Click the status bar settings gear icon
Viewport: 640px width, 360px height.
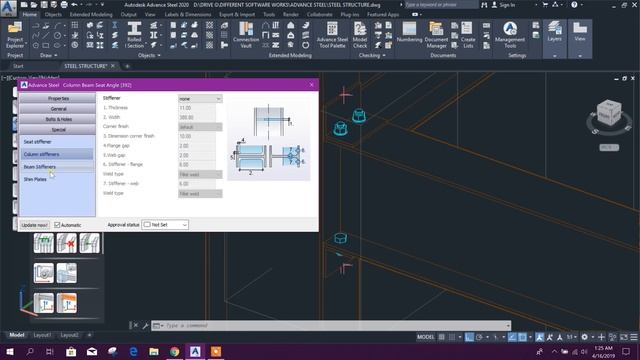pyautogui.click(x=584, y=337)
